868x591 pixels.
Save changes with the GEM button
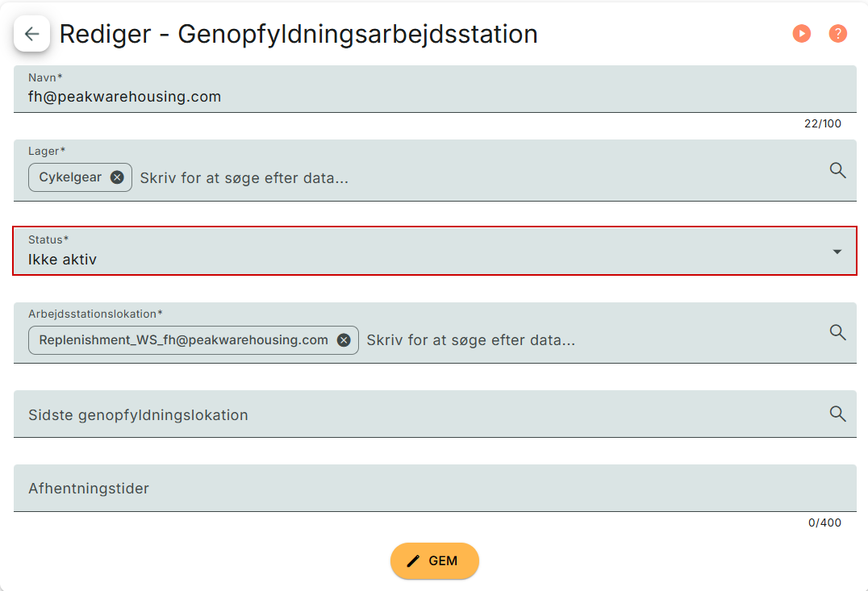(435, 561)
